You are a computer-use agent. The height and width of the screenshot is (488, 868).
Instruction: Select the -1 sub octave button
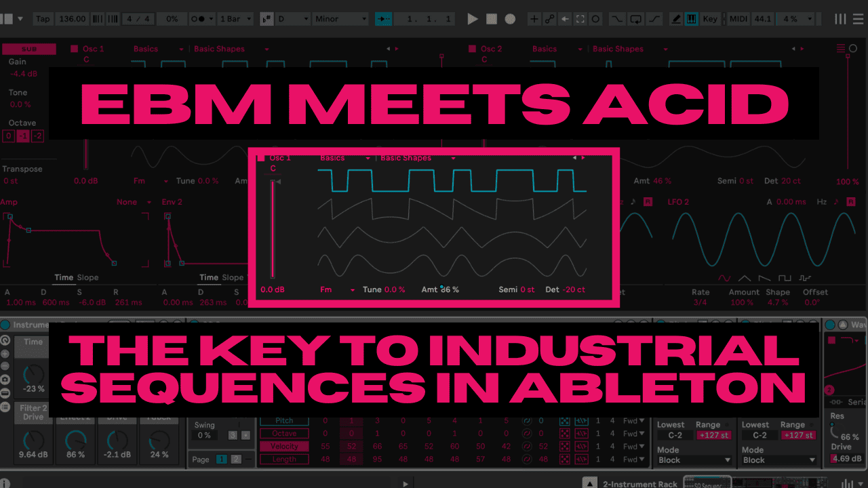22,136
